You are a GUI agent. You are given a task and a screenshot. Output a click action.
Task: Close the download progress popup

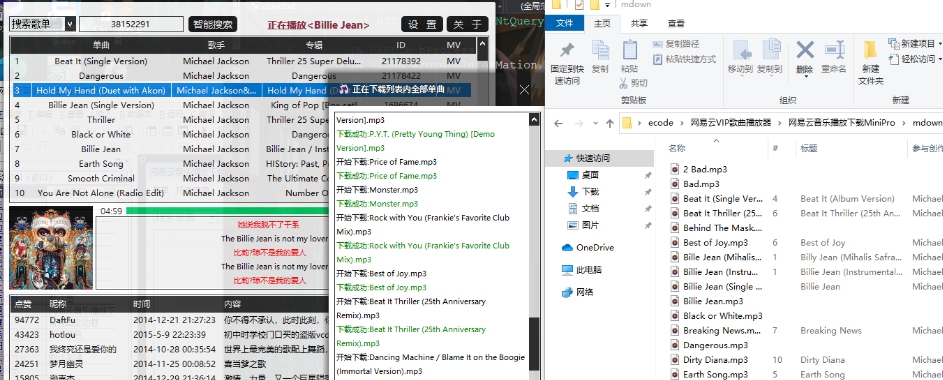coord(524,90)
